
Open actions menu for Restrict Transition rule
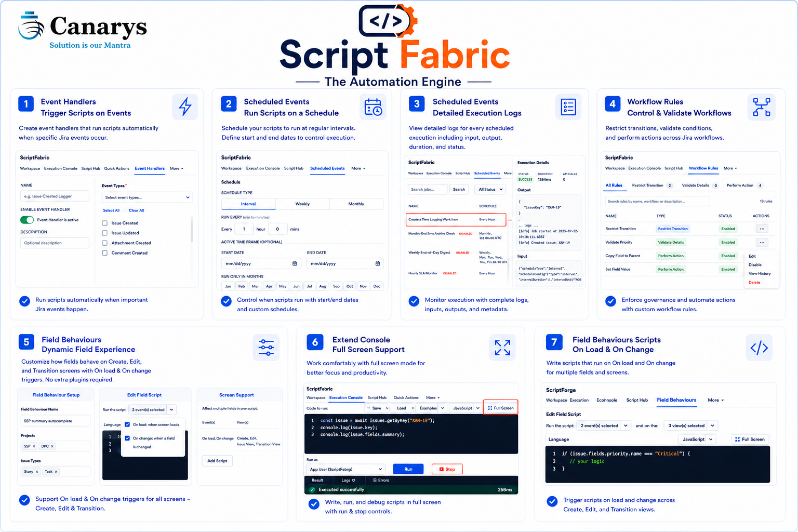(762, 229)
